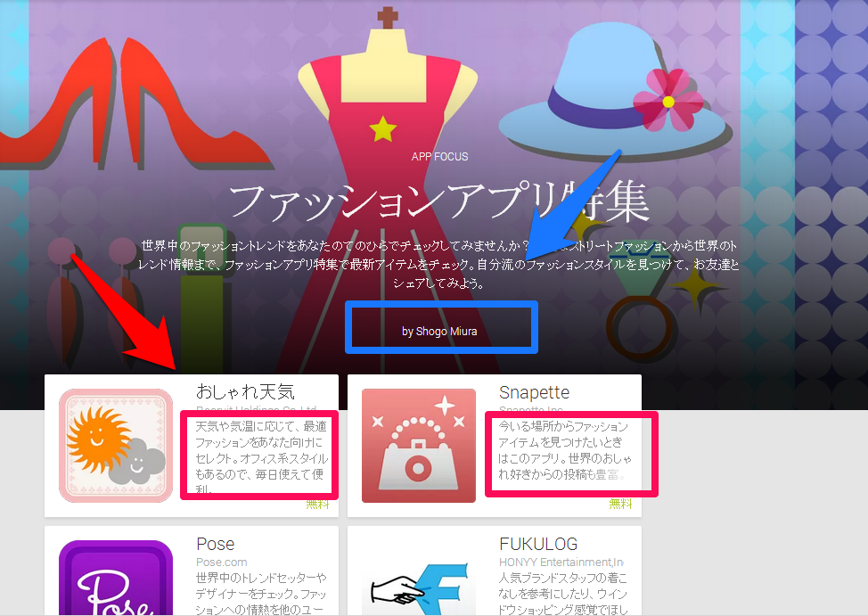The image size is (868, 616).
Task: Click the Snapette app title
Action: (534, 392)
